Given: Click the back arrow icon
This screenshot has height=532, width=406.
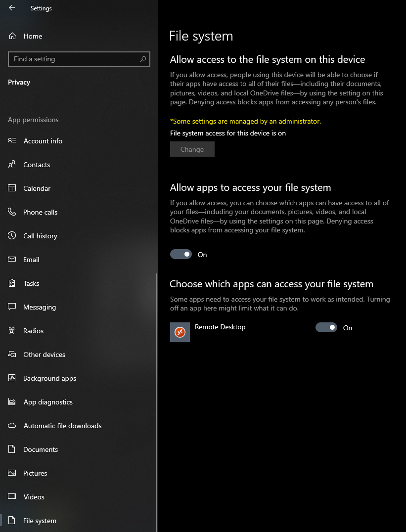Looking at the screenshot, I should [12, 8].
